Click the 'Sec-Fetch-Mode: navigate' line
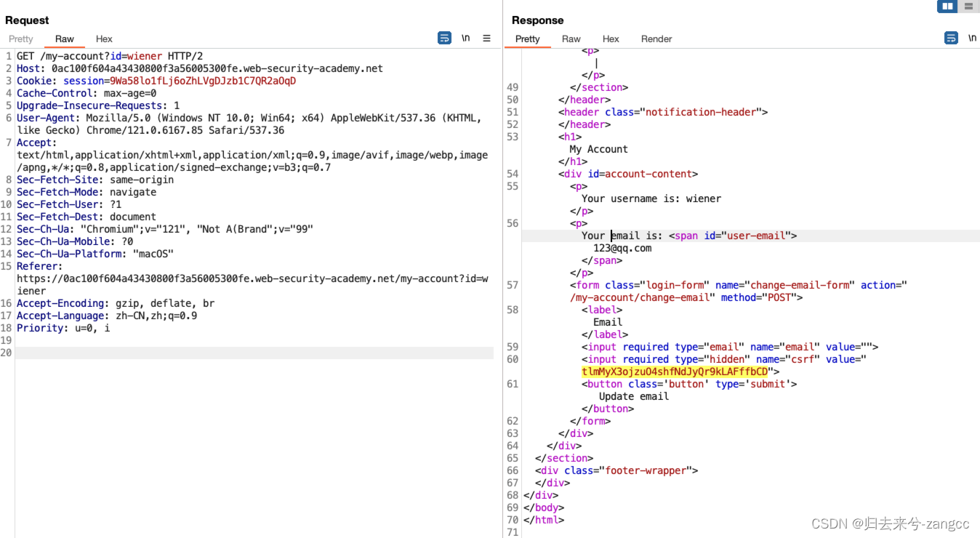Viewport: 980px width, 538px height. click(87, 192)
